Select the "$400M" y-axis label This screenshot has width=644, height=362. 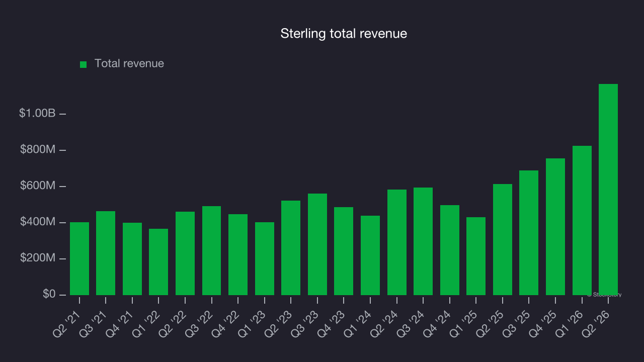pos(38,222)
